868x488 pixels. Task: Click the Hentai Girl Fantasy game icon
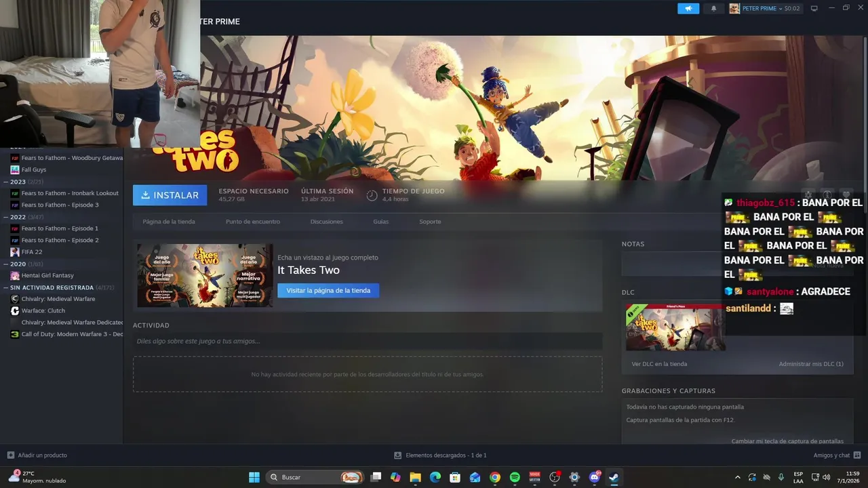(x=15, y=275)
